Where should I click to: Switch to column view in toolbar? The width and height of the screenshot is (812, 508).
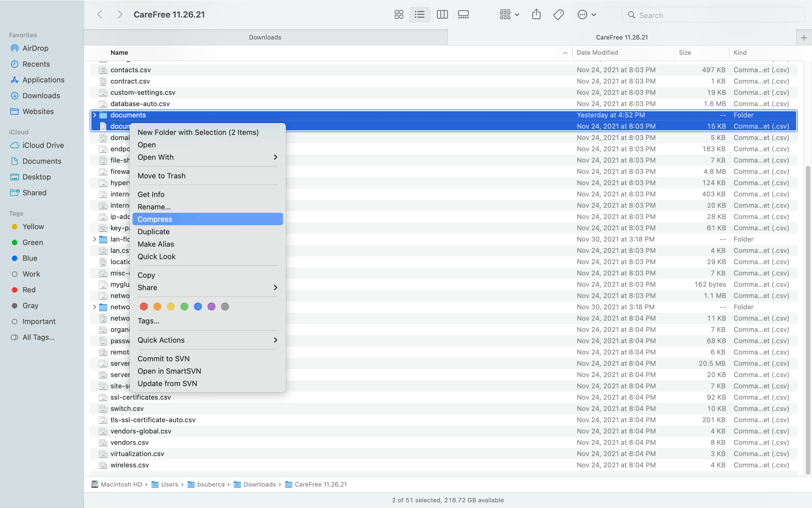(x=442, y=15)
